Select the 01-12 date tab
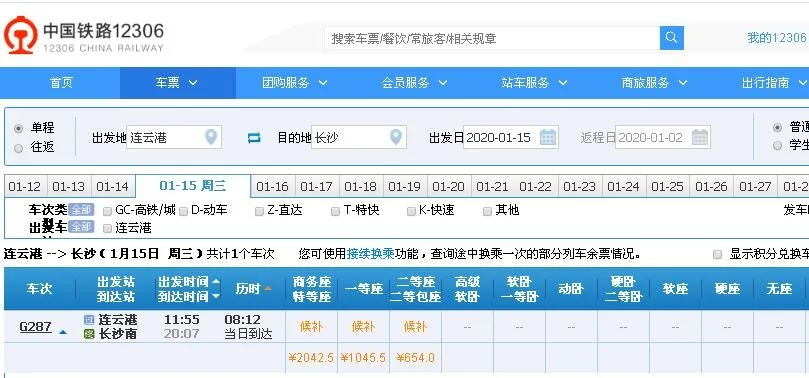 pyautogui.click(x=25, y=187)
